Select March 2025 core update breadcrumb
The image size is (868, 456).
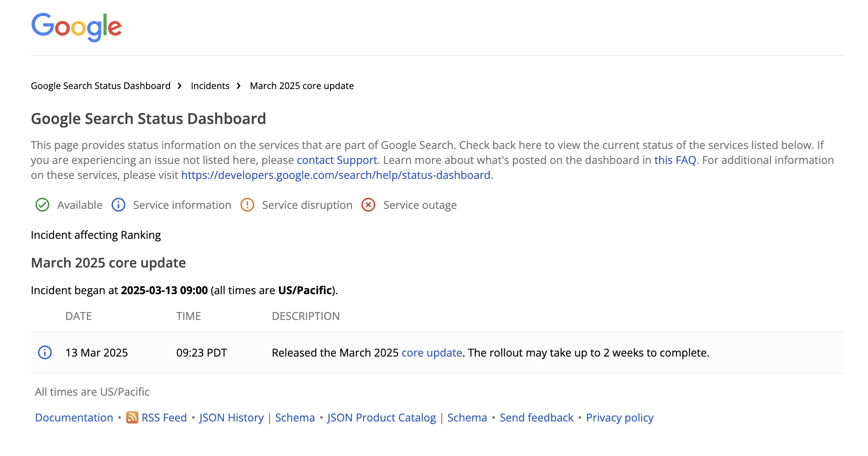point(302,86)
